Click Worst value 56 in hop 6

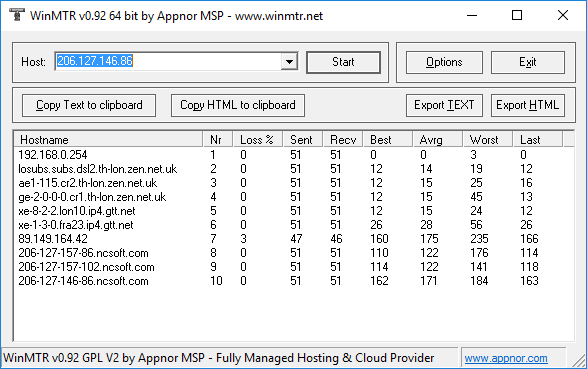point(476,225)
